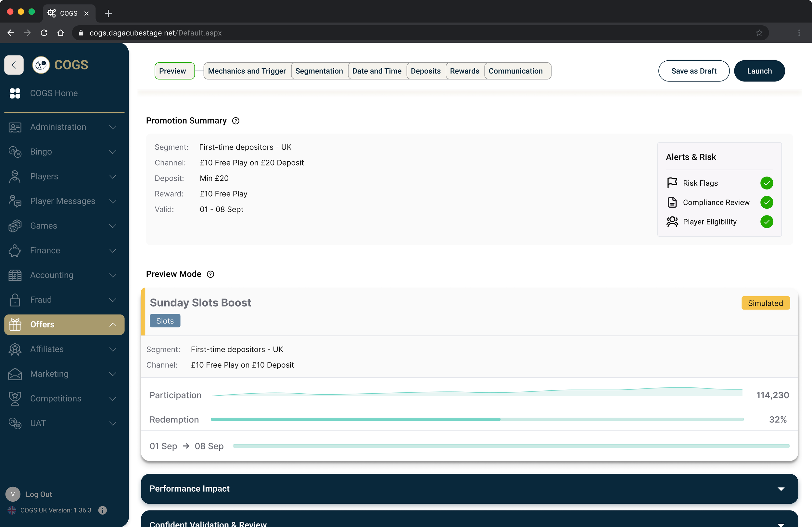Click the Risk Flags flag icon
Viewport: 812px width, 527px height.
coord(672,183)
